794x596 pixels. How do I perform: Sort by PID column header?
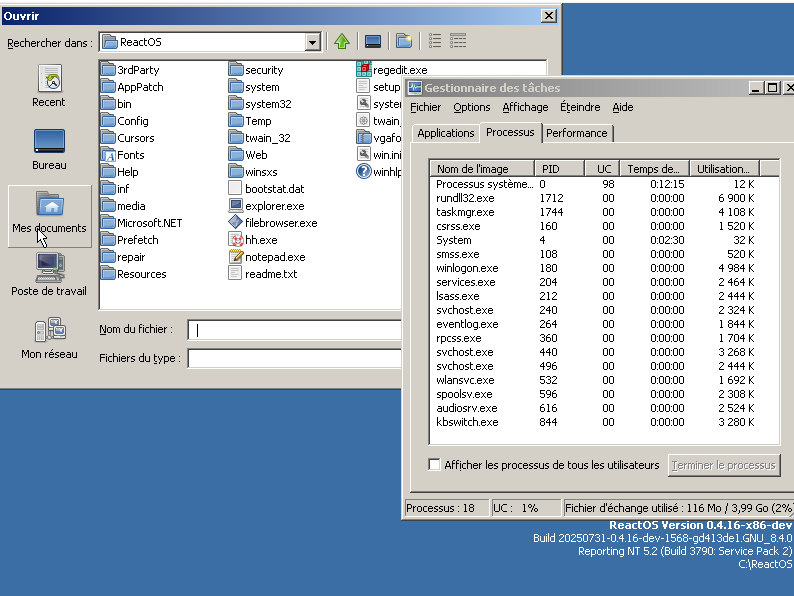560,169
